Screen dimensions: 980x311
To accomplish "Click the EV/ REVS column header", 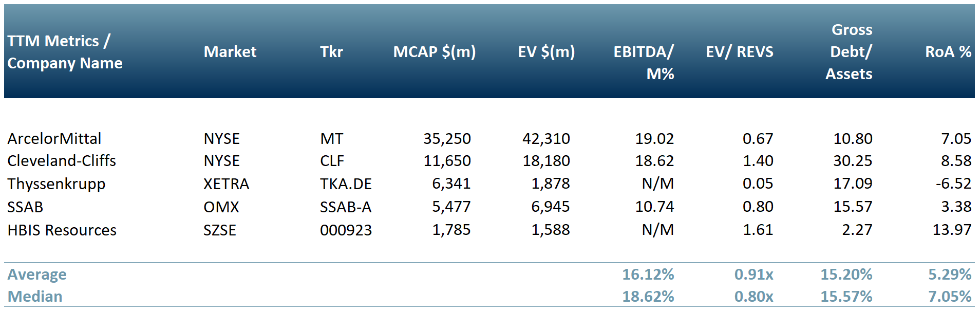I will click(739, 51).
